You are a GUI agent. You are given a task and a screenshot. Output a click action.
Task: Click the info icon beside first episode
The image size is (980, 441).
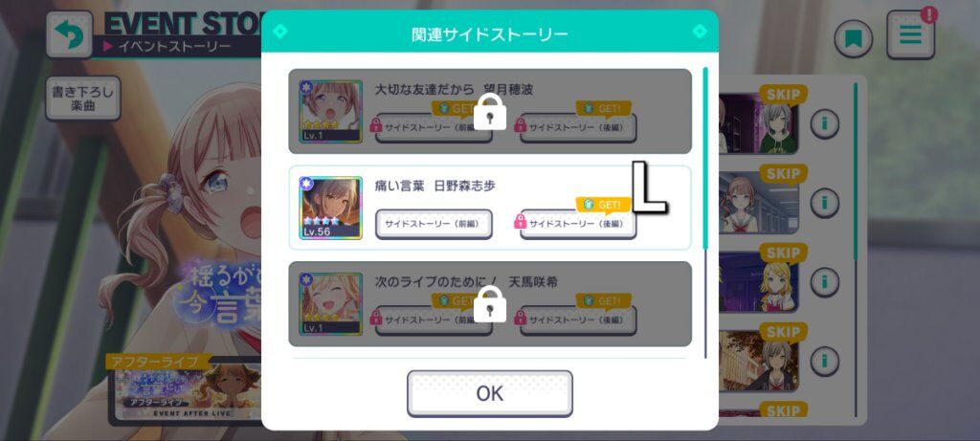[x=824, y=123]
